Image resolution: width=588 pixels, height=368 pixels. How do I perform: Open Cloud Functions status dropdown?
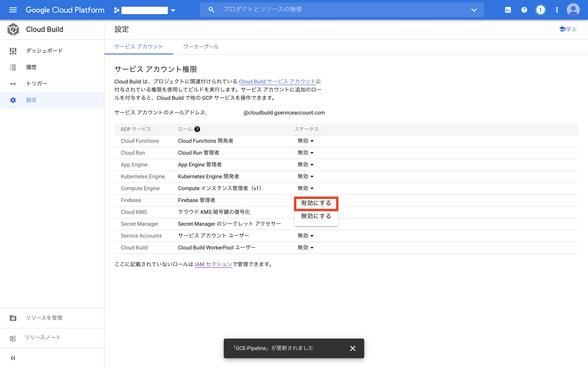[306, 141]
